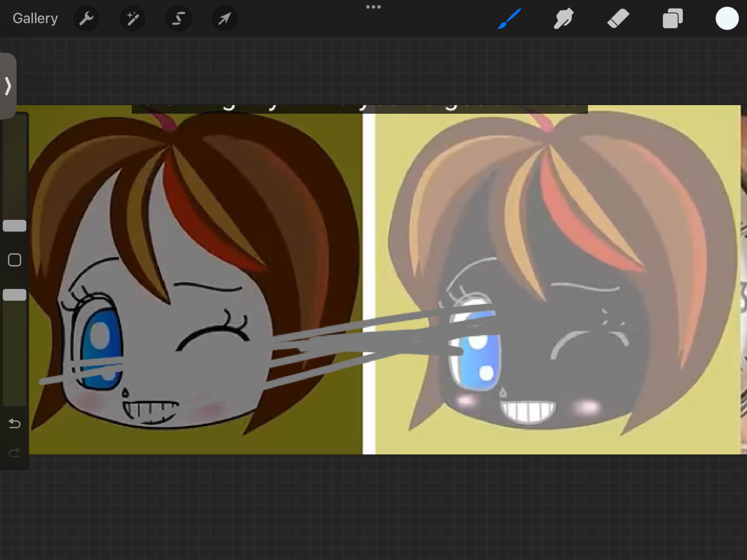This screenshot has height=560, width=747.
Task: Click the brush size slider handle
Action: tap(15, 226)
